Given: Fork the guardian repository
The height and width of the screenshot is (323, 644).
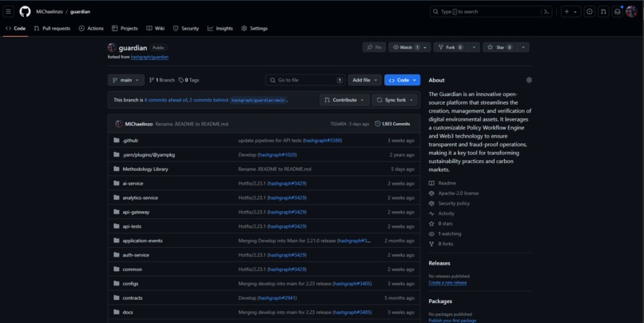Looking at the screenshot, I should click(x=450, y=47).
